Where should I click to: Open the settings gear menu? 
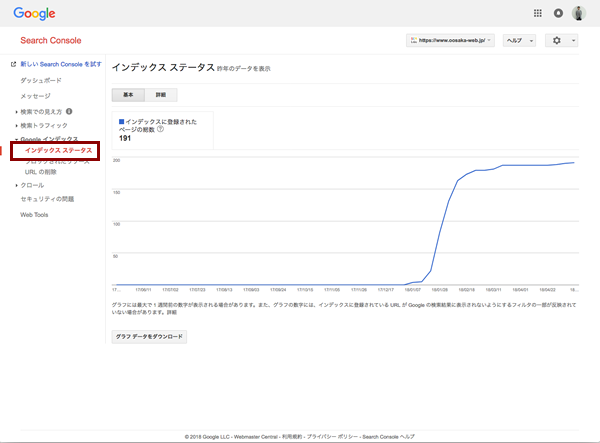pyautogui.click(x=561, y=40)
